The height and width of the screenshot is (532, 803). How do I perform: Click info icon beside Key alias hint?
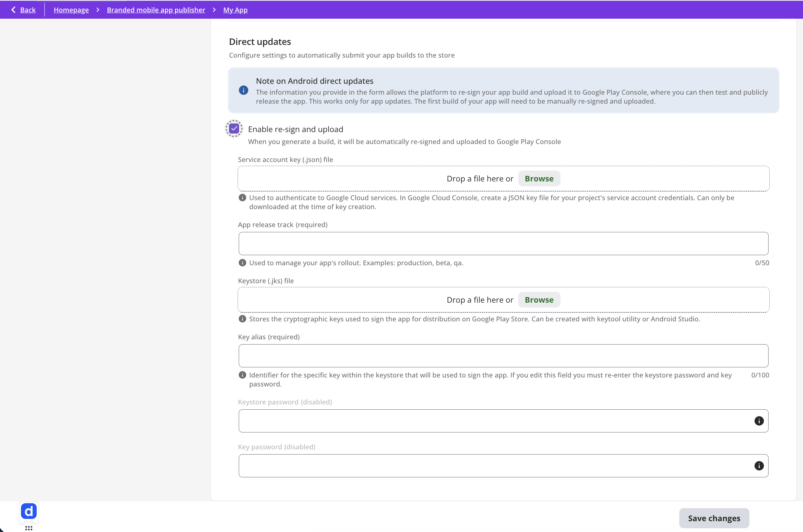click(x=242, y=375)
